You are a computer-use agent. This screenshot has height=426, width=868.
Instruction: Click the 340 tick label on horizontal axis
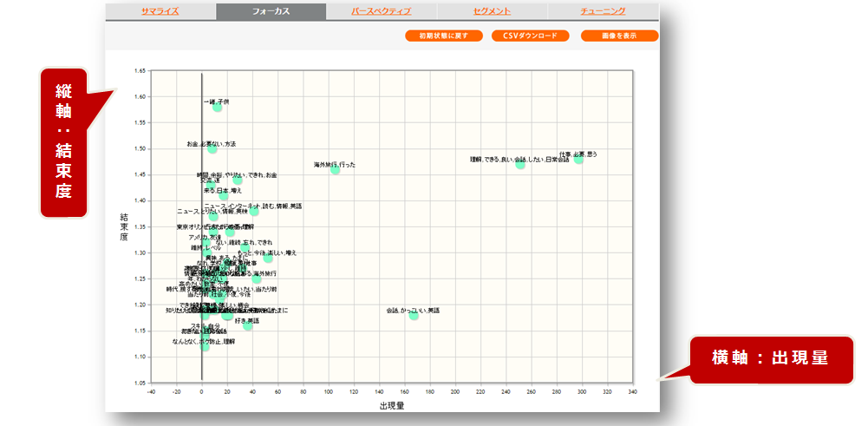(x=633, y=391)
